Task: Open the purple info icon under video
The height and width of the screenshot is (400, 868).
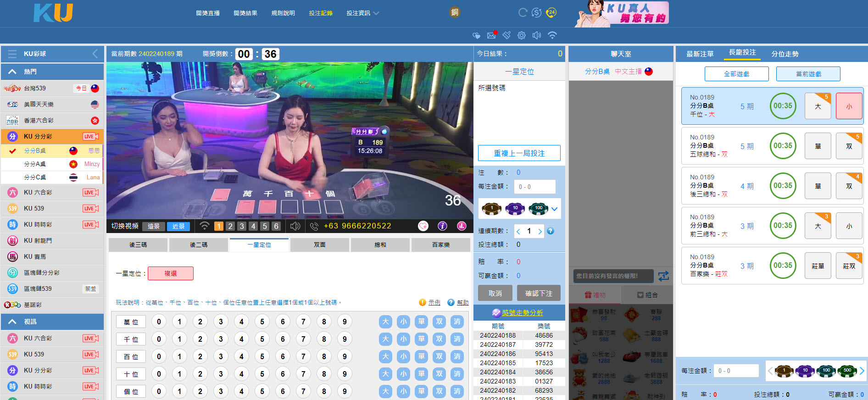Action: [442, 226]
